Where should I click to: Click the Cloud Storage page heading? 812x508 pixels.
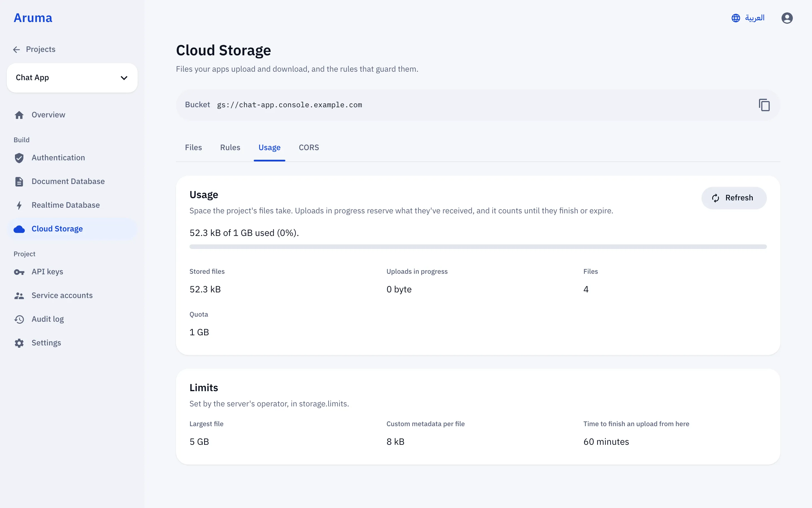224,51
